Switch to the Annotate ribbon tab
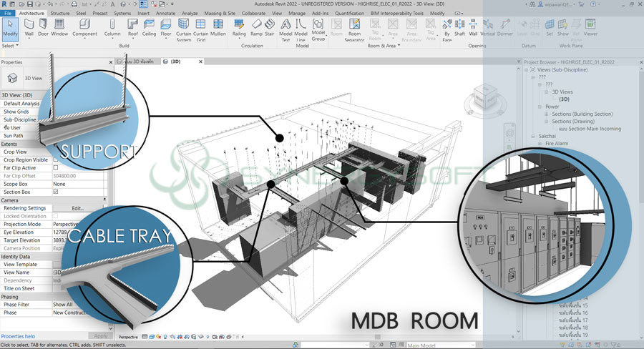 click(x=165, y=13)
